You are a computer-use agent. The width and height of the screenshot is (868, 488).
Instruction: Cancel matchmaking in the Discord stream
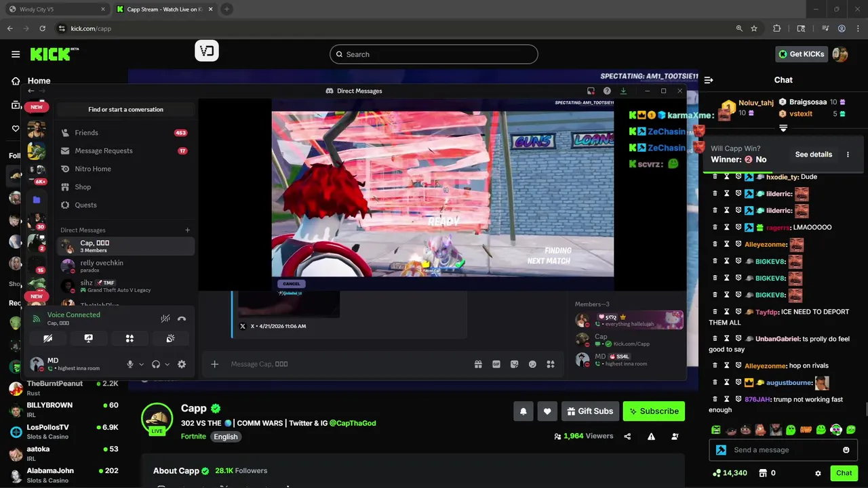[292, 284]
